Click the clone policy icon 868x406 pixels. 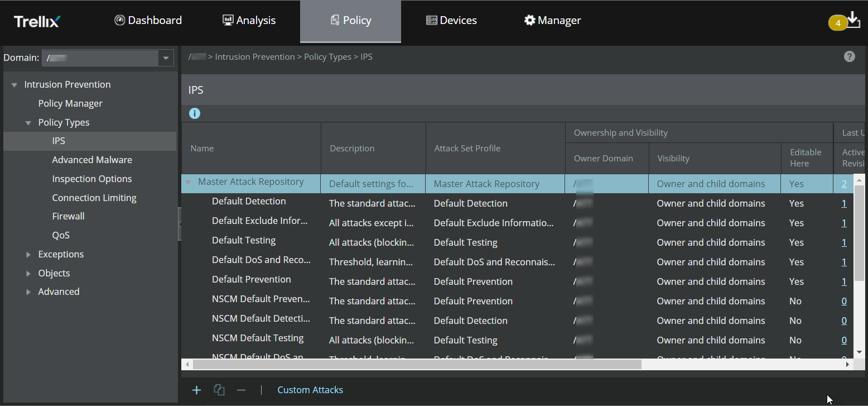[x=219, y=390]
